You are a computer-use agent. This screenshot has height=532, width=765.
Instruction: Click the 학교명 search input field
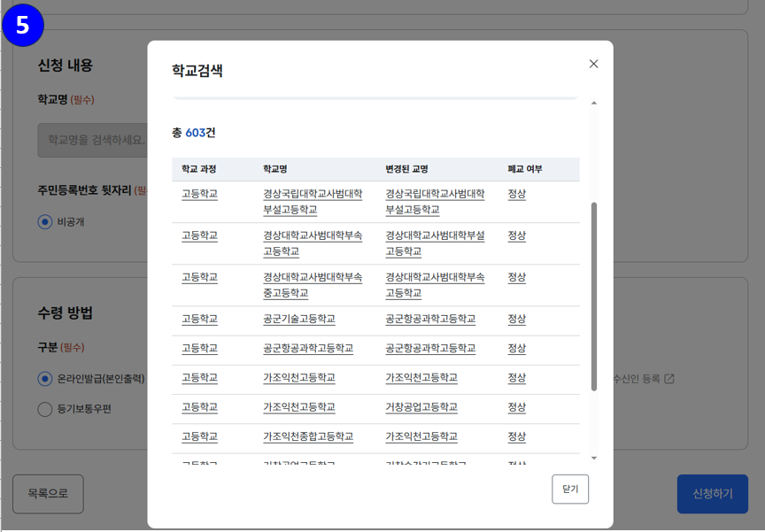tap(93, 140)
